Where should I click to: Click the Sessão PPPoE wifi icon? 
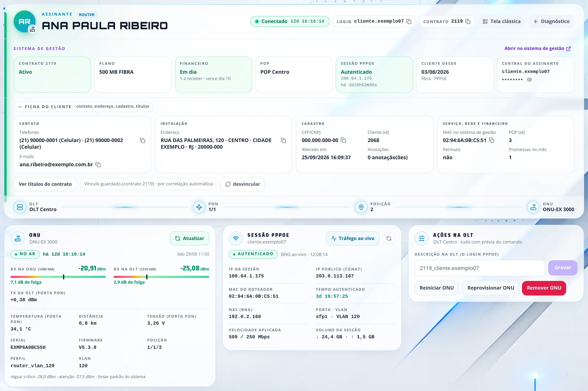tap(236, 238)
